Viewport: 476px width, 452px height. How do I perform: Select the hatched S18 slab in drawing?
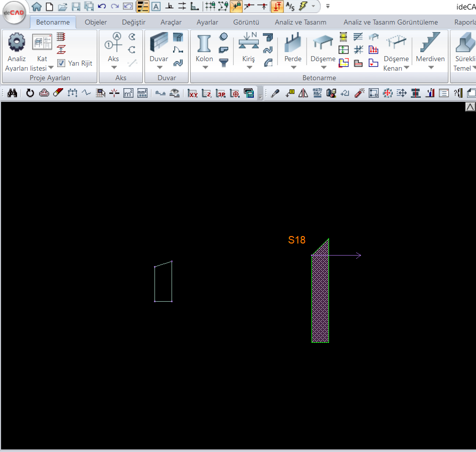tap(320, 301)
